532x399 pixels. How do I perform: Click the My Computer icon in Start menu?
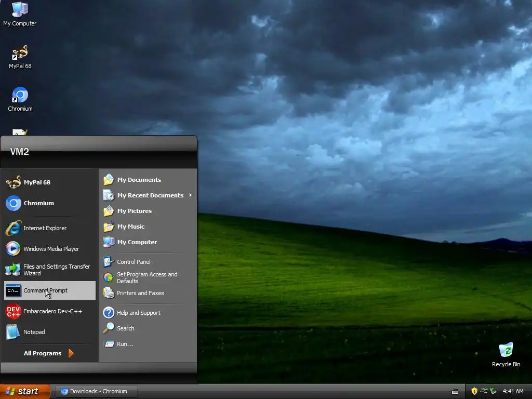point(109,242)
